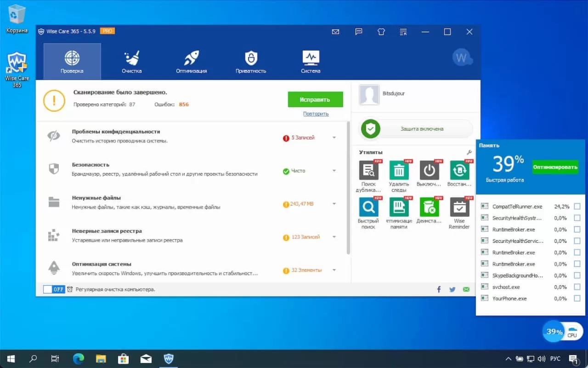This screenshot has width=588, height=368.
Task: Expand the Ненужные файлы section
Action: 334,203
